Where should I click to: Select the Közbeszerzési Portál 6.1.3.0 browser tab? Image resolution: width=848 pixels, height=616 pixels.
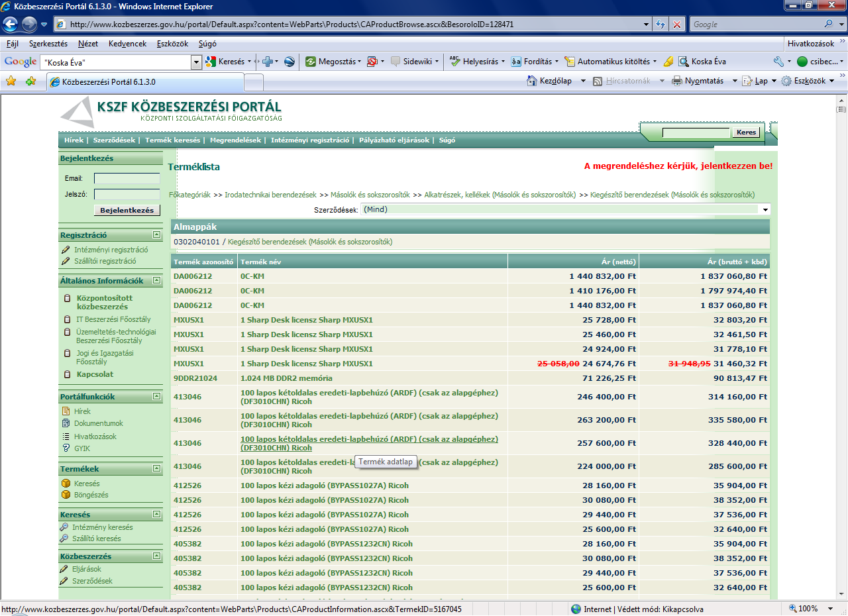click(144, 82)
